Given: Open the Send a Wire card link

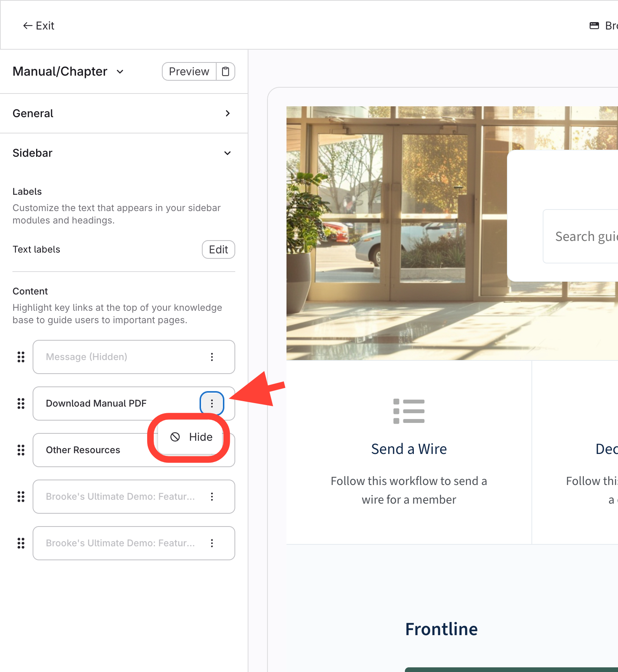Looking at the screenshot, I should [x=409, y=449].
